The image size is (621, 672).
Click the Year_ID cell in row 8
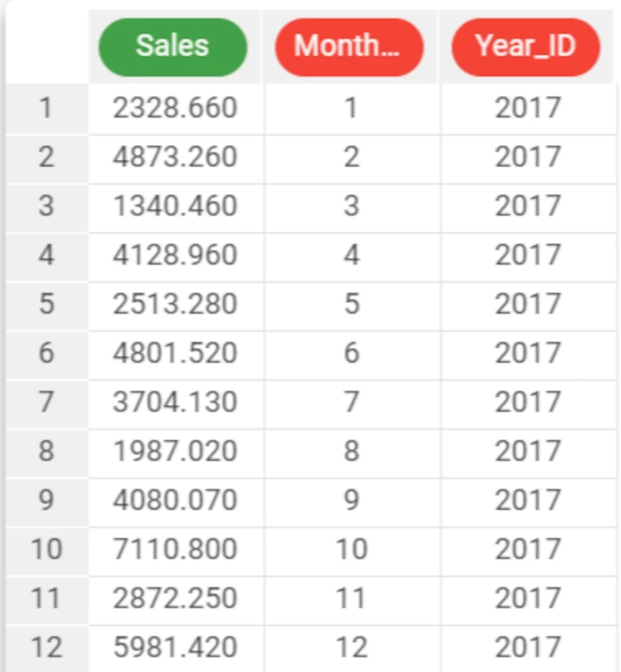(529, 452)
